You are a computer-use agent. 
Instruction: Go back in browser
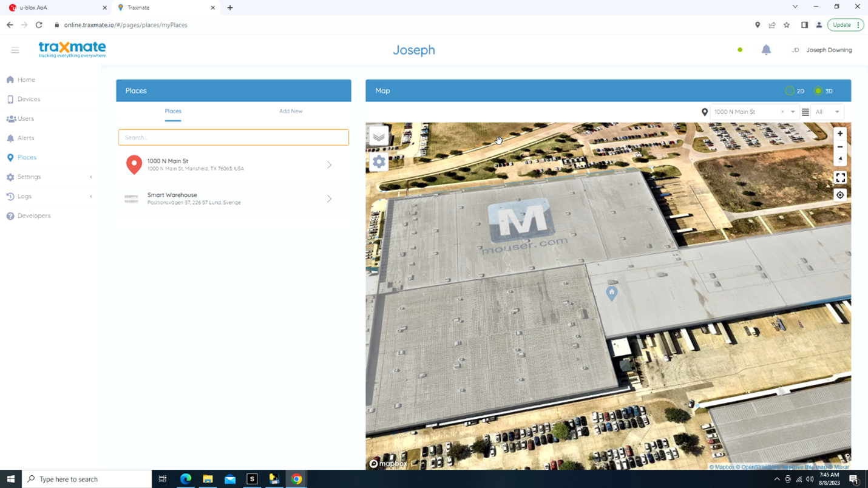10,25
